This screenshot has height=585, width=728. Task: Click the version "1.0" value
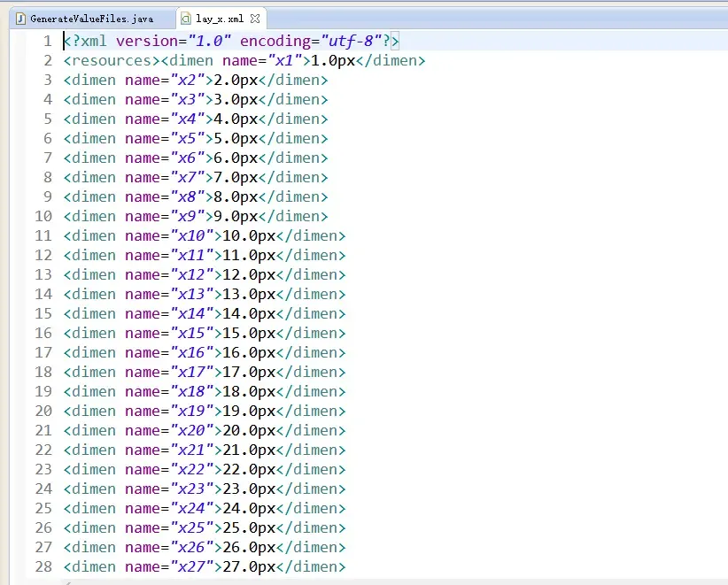[x=209, y=41]
